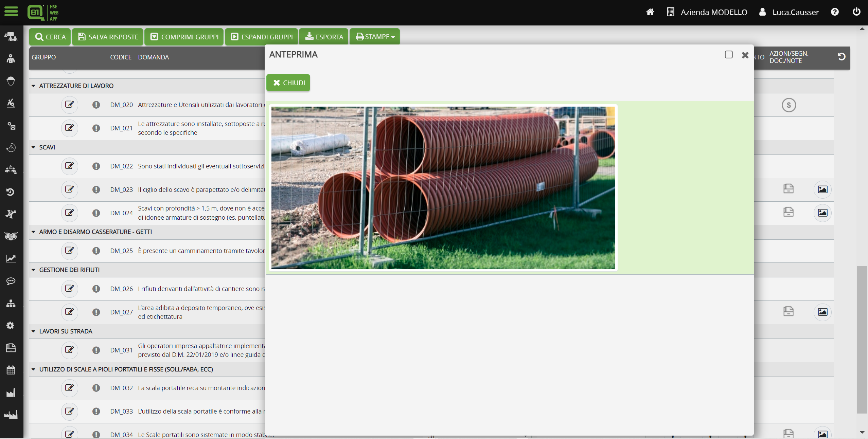Open the Luca.Causser user menu
This screenshot has width=868, height=439.
coord(795,12)
